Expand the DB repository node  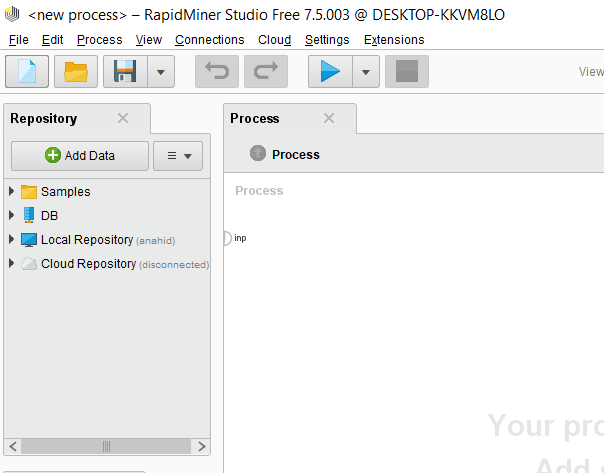11,215
